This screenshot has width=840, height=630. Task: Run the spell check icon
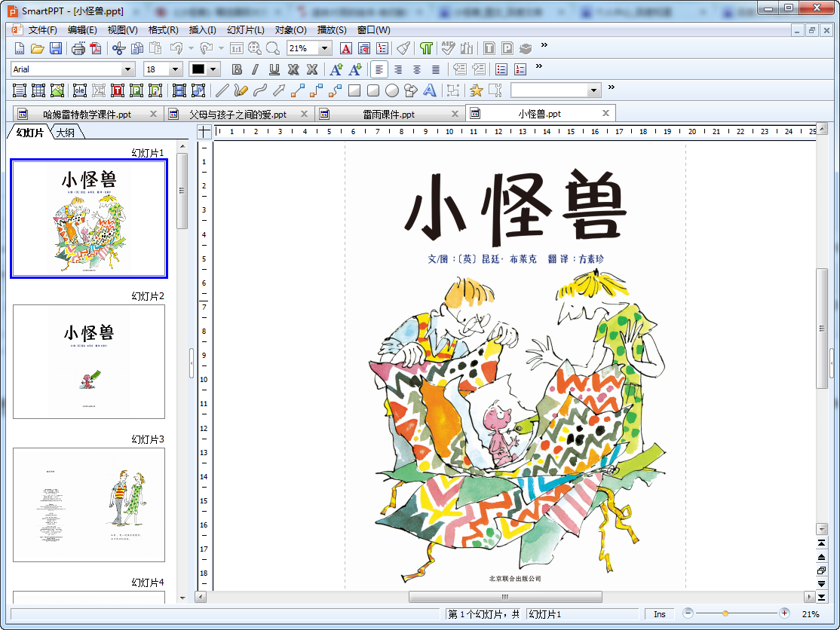pos(448,49)
